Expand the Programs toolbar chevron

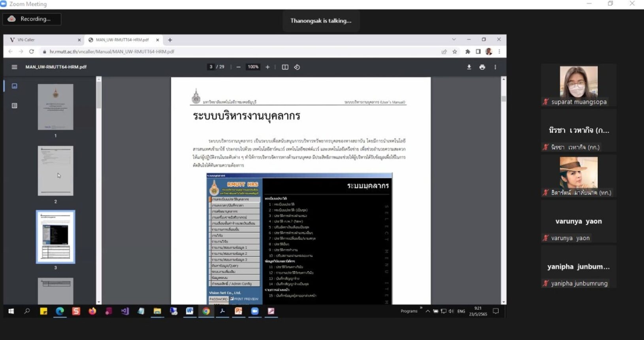(x=421, y=308)
